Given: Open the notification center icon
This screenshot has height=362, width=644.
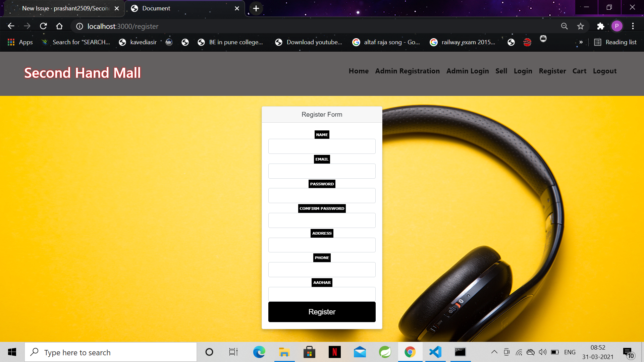Looking at the screenshot, I should [629, 353].
